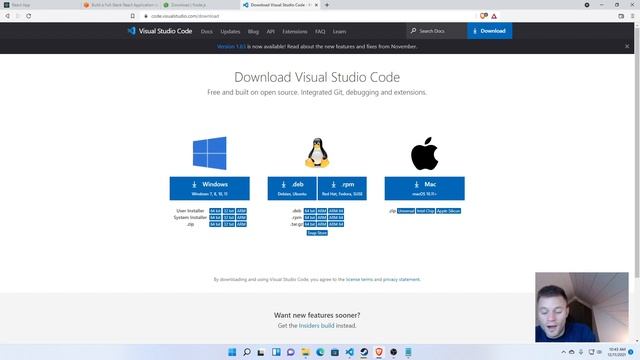The height and width of the screenshot is (360, 640).
Task: Launch Microsoft Edge from taskbar
Action: (x=320, y=352)
